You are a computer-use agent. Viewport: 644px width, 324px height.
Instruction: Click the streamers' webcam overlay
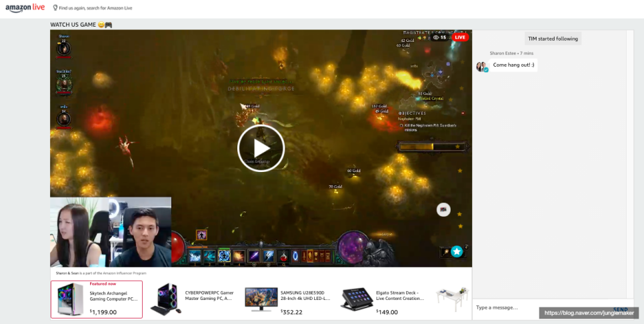[111, 232]
